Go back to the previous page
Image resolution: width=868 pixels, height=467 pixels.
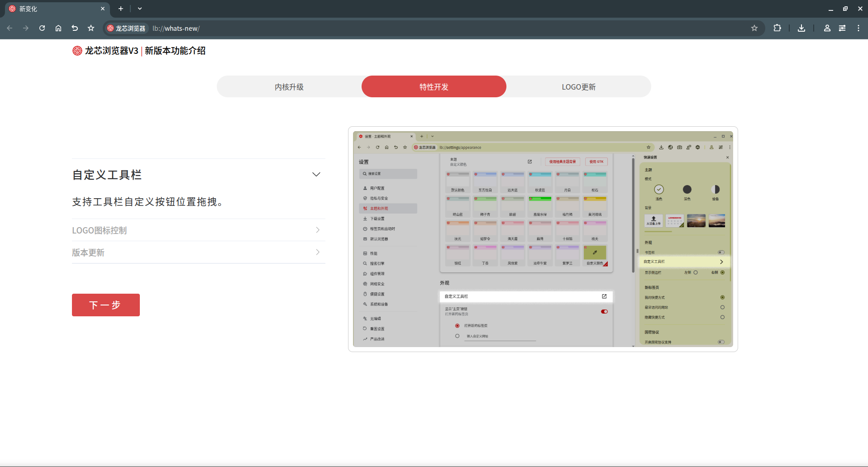pos(10,28)
